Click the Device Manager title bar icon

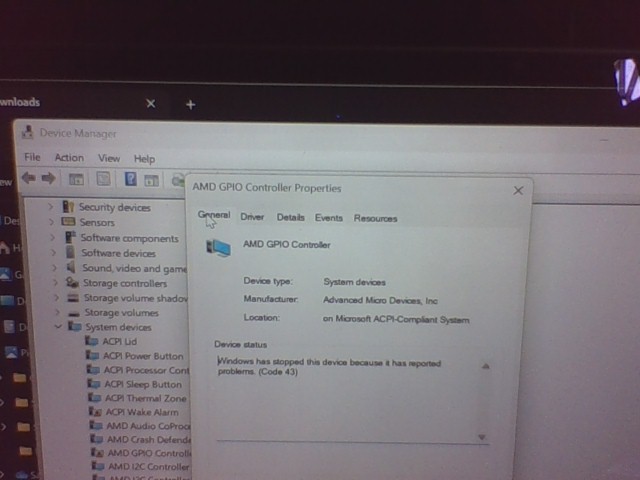(27, 132)
